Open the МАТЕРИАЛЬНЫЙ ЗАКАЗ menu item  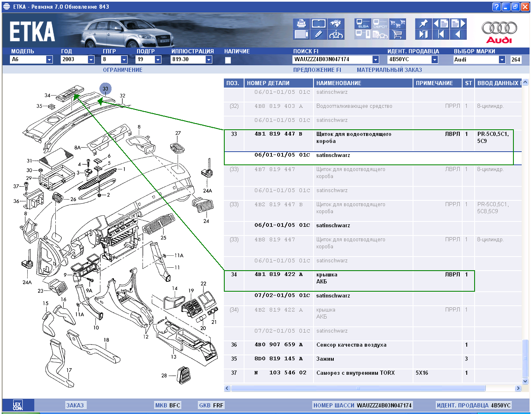389,70
